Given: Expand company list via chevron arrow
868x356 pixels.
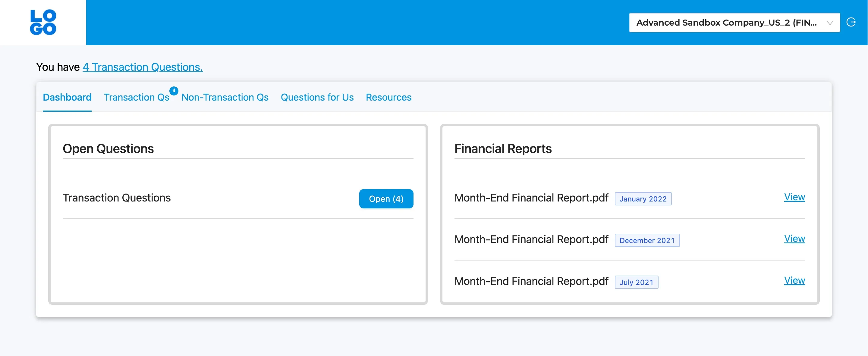Looking at the screenshot, I should click(x=830, y=23).
